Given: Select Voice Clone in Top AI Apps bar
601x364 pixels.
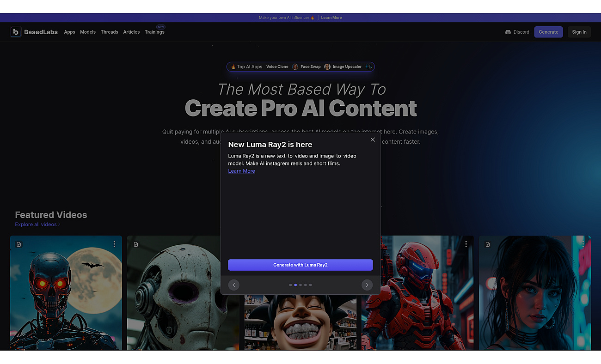Looking at the screenshot, I should click(x=277, y=67).
